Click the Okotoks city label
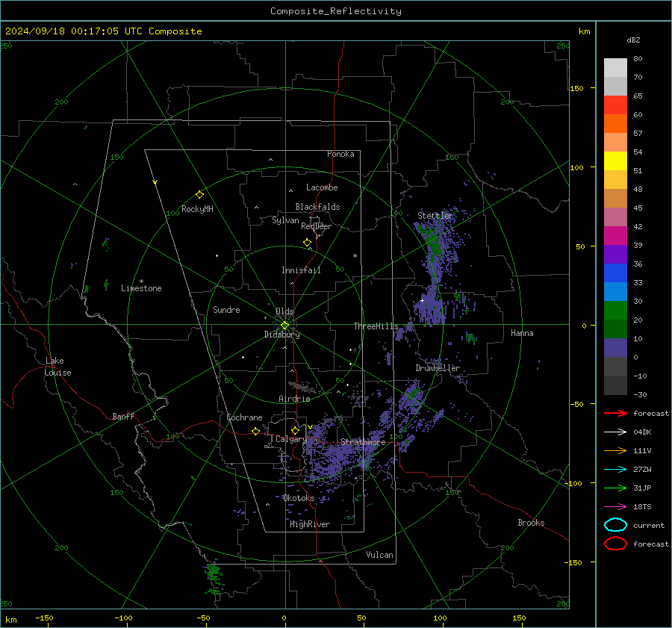672x628 pixels. tap(299, 498)
